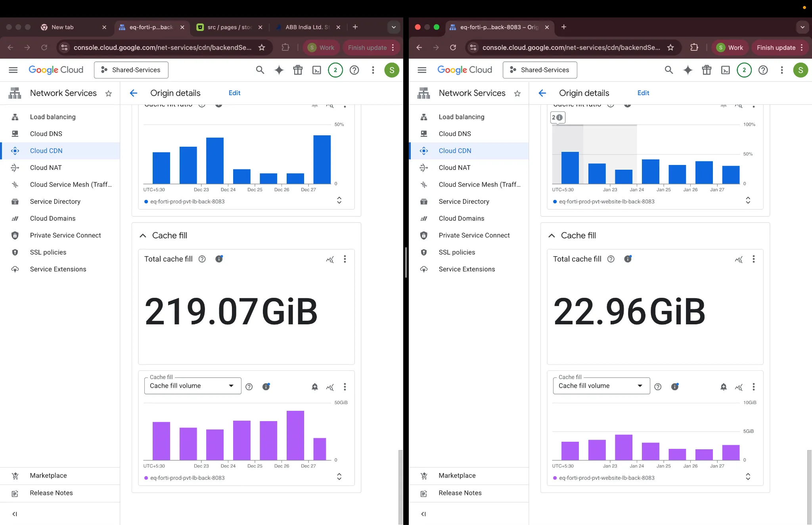This screenshot has height=525, width=812.
Task: Collapse Cache fill section in right window
Action: tap(552, 236)
